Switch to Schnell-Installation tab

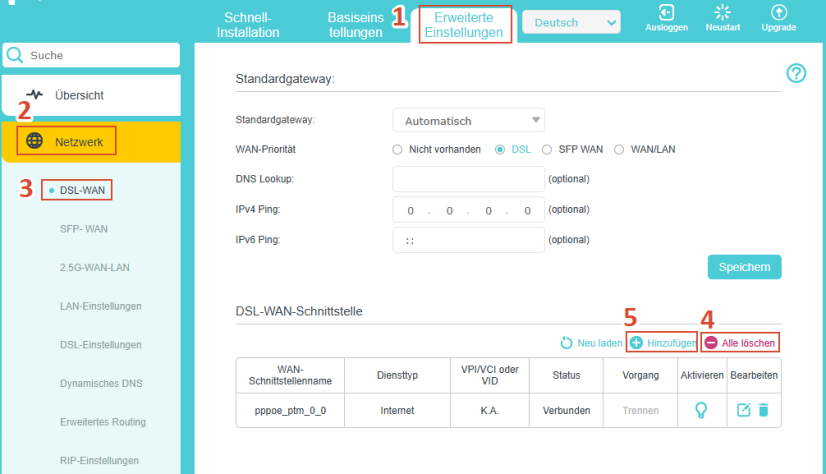(x=248, y=25)
